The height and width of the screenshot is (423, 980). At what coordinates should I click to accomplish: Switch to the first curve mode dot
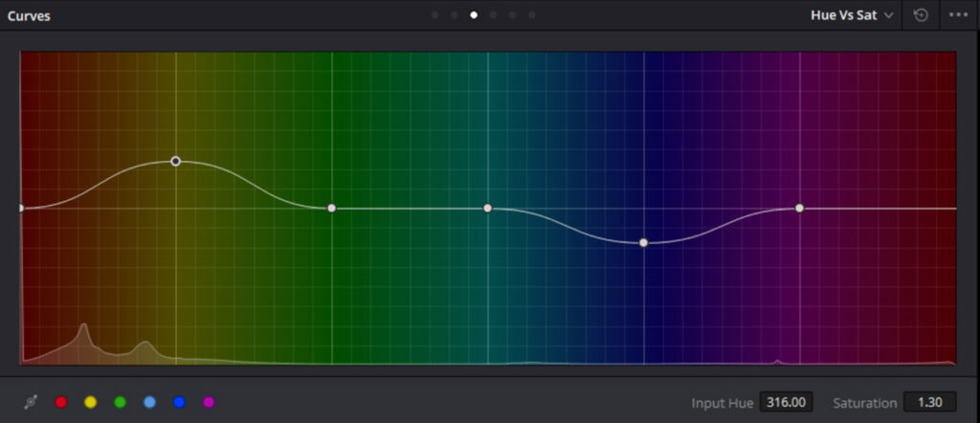point(435,15)
